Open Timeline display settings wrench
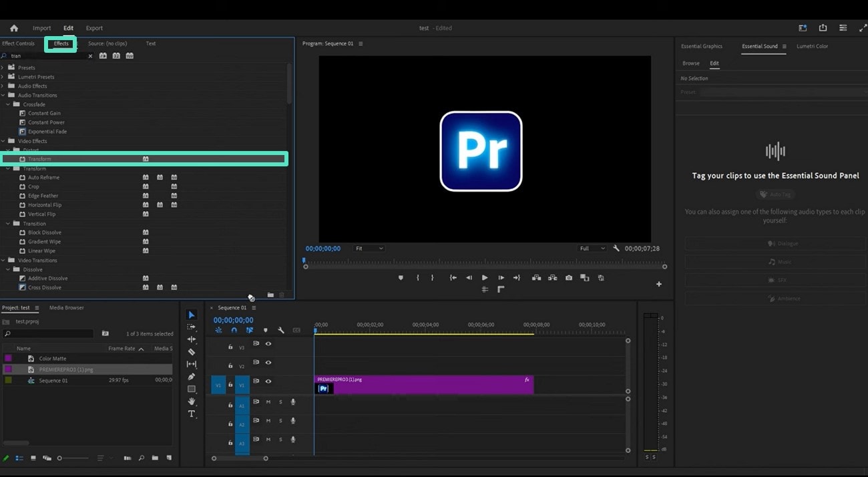Screen dimensions: 868x477 point(281,330)
